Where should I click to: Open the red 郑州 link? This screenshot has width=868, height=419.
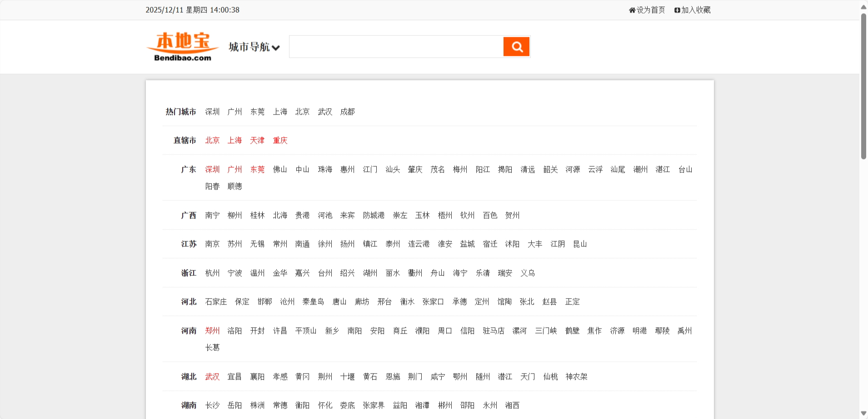[212, 331]
